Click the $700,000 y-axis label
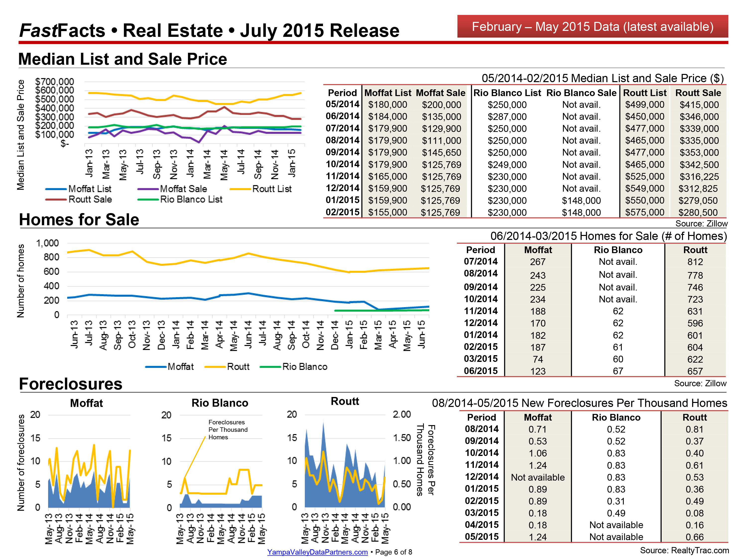Screen dimensions: 747x560 coord(54,82)
